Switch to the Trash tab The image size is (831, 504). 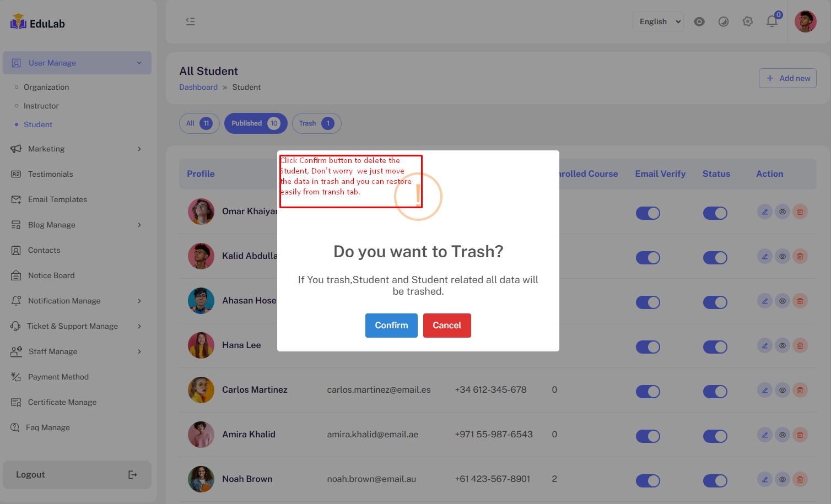coord(316,123)
